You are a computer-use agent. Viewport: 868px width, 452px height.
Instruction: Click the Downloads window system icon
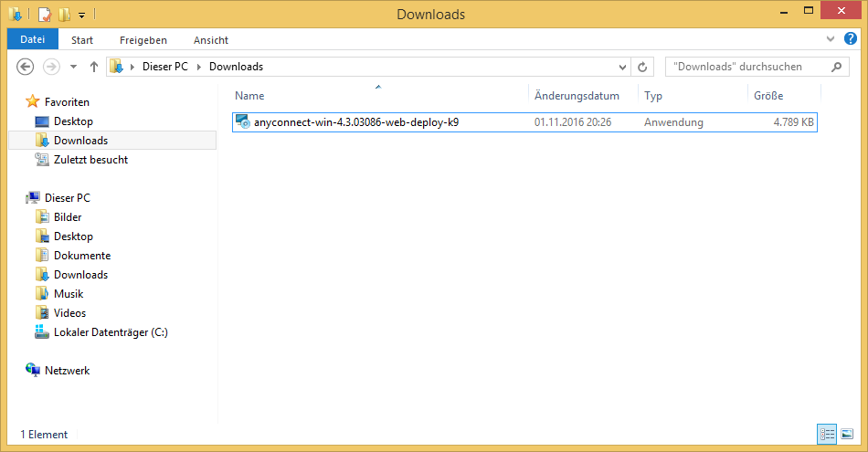[16, 15]
